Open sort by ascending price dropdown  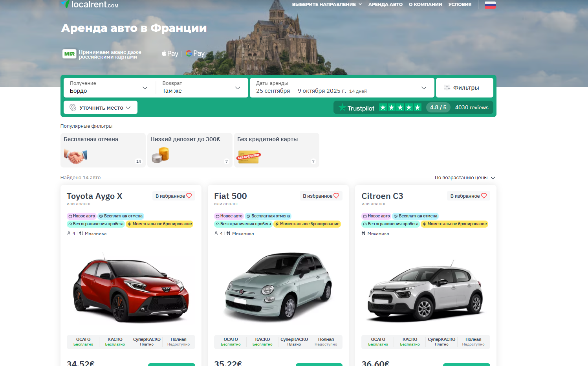(464, 178)
